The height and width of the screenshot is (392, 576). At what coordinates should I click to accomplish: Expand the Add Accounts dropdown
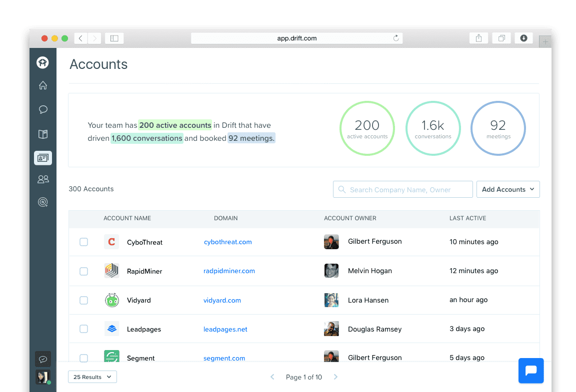507,189
